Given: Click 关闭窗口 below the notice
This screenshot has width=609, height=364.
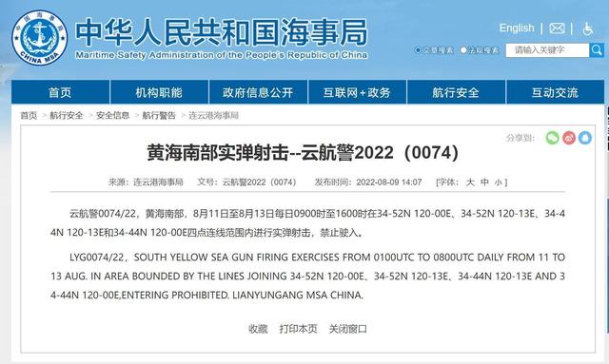Looking at the screenshot, I should (347, 329).
